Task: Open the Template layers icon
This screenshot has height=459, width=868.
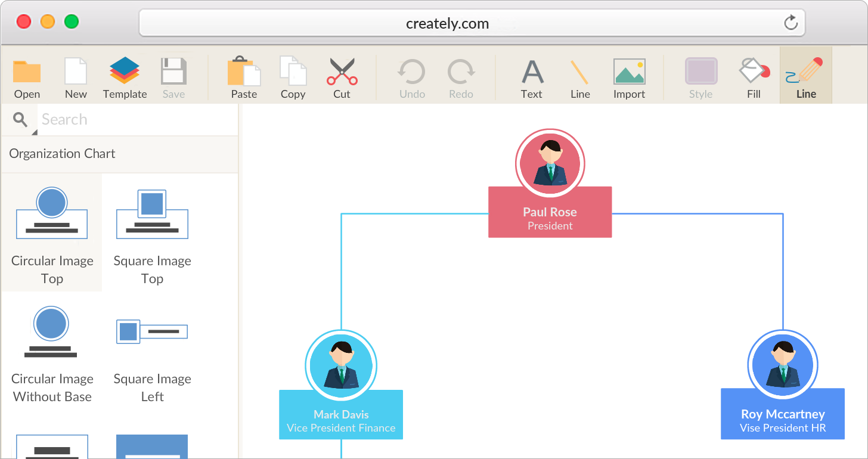Action: coord(125,72)
